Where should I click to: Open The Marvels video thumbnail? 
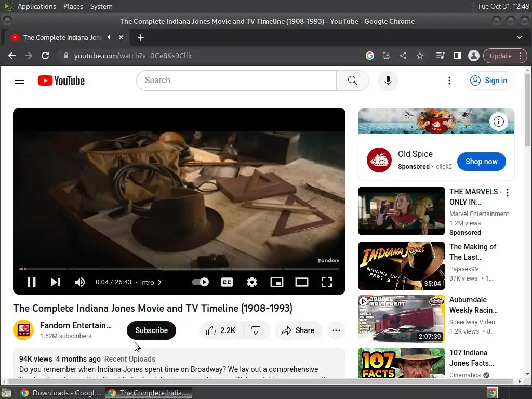(x=402, y=211)
